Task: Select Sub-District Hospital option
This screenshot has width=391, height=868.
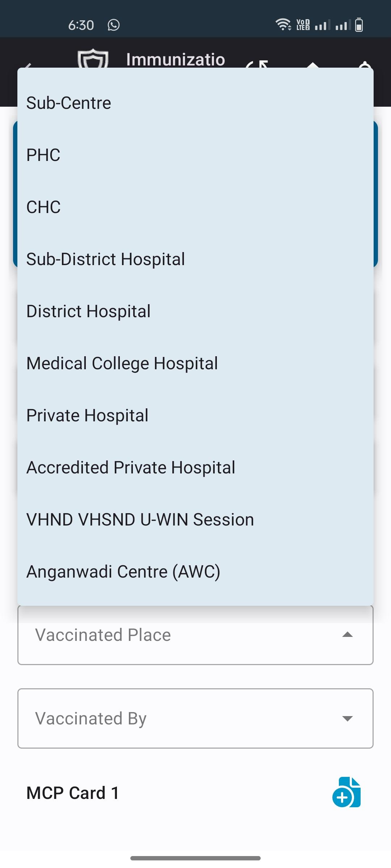Action: [195, 259]
